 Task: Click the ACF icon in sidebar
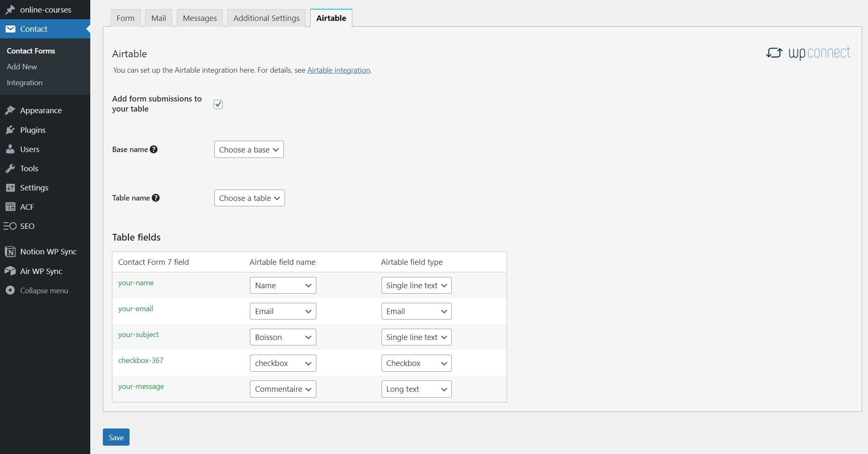10,206
